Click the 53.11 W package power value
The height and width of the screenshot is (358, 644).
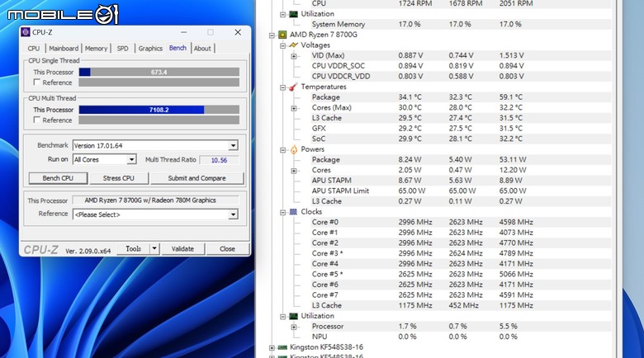click(513, 160)
